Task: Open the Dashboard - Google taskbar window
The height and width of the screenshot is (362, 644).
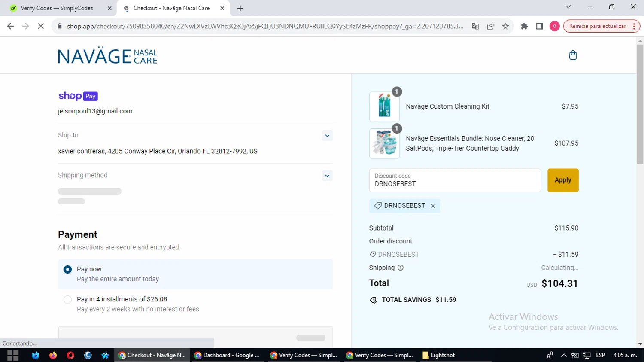Action: pos(228,355)
